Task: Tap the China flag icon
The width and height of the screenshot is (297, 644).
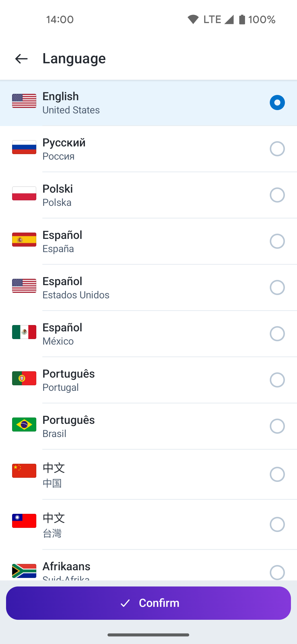Action: (24, 471)
